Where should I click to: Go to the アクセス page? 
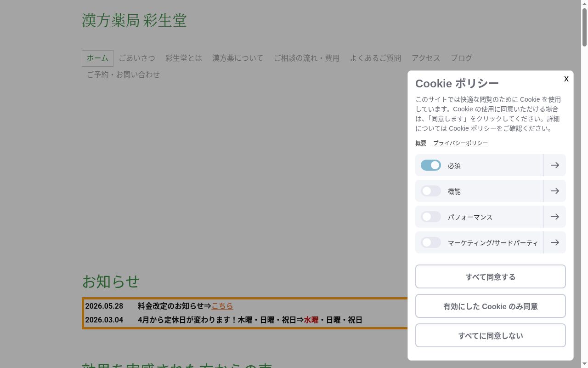click(x=426, y=58)
